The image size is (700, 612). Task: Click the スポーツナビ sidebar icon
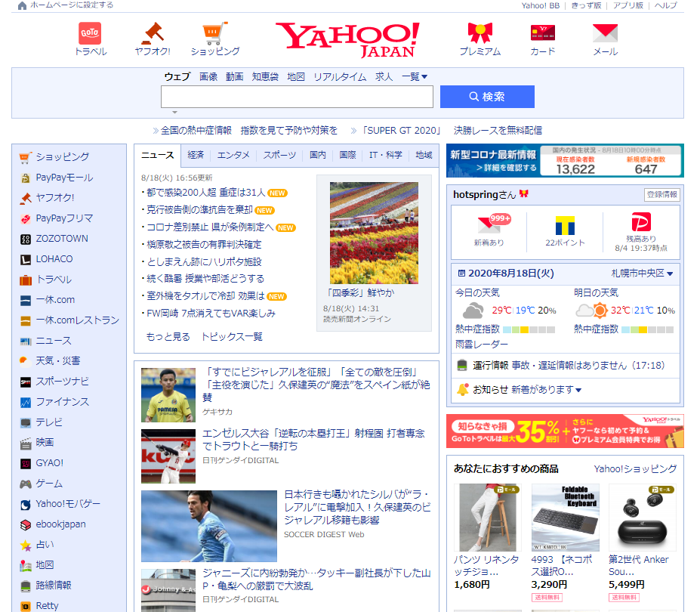click(26, 382)
